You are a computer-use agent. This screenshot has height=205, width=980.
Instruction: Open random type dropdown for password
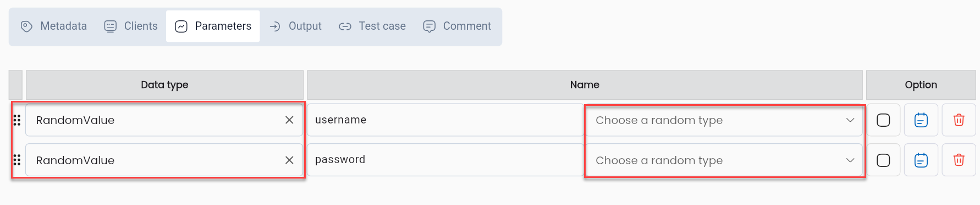[724, 160]
